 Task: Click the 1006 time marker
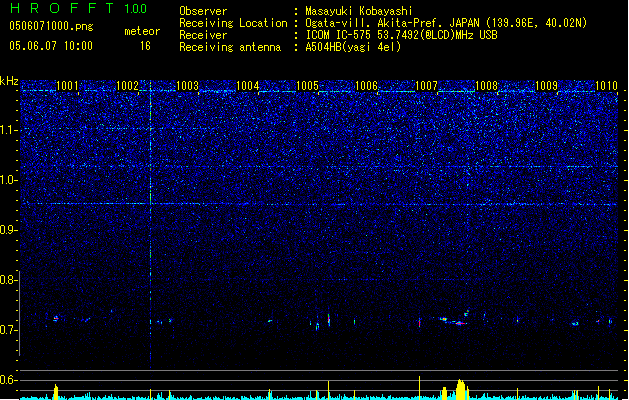367,85
